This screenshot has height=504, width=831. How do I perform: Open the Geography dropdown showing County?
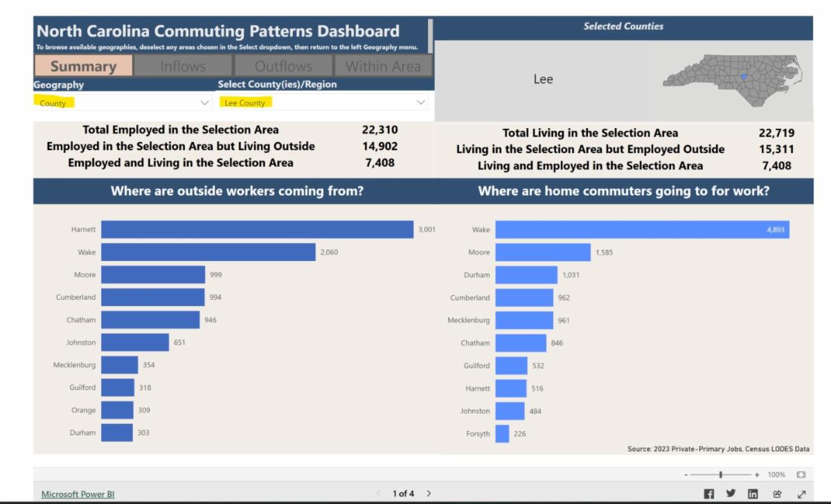[x=123, y=102]
